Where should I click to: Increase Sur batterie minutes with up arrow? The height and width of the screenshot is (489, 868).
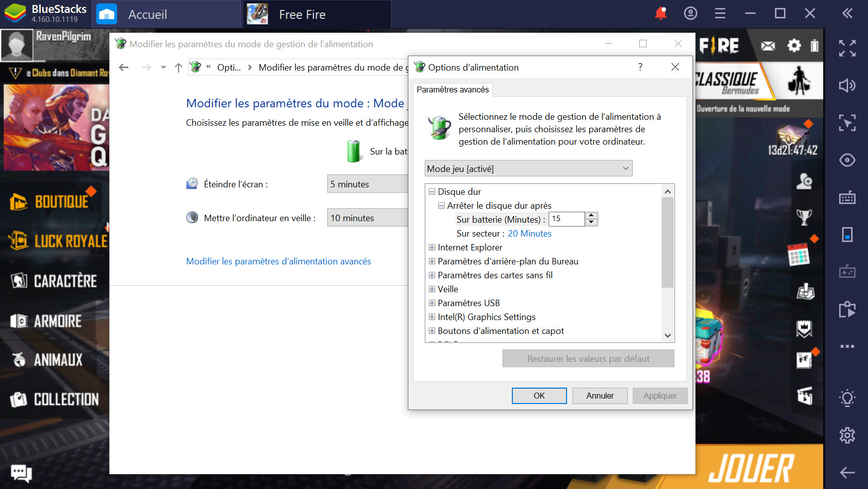point(591,216)
